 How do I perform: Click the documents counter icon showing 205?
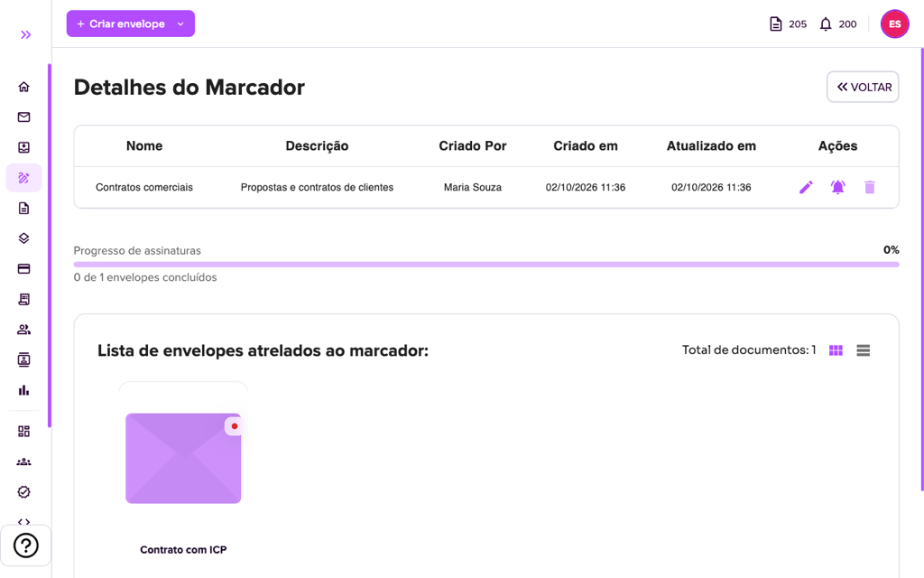pos(775,24)
